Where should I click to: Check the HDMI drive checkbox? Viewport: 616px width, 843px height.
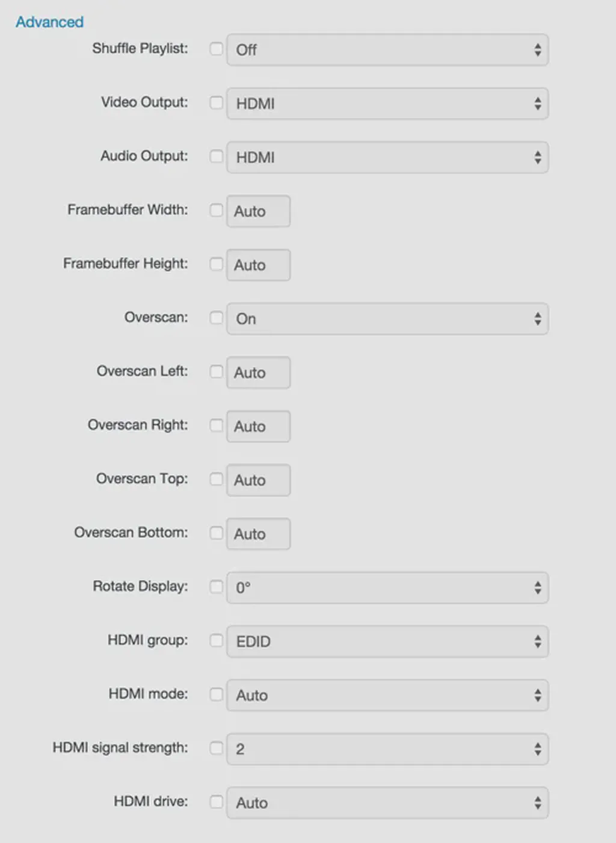(x=216, y=803)
